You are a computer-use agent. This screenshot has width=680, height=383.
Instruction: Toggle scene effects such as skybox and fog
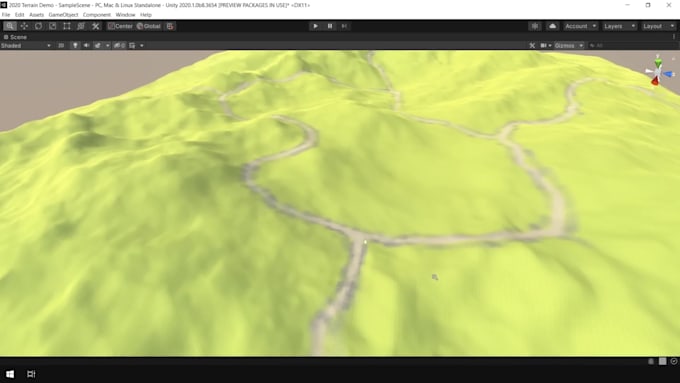click(x=98, y=46)
